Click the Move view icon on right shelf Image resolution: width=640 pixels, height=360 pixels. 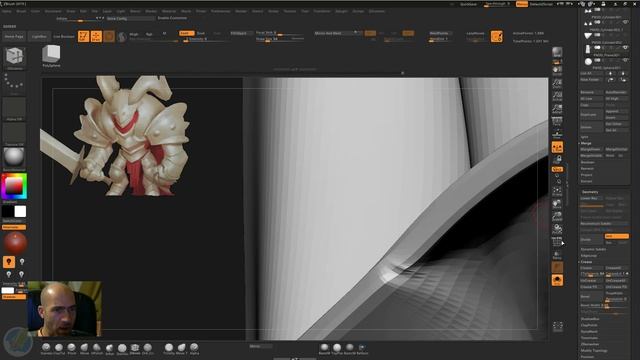[x=557, y=204]
